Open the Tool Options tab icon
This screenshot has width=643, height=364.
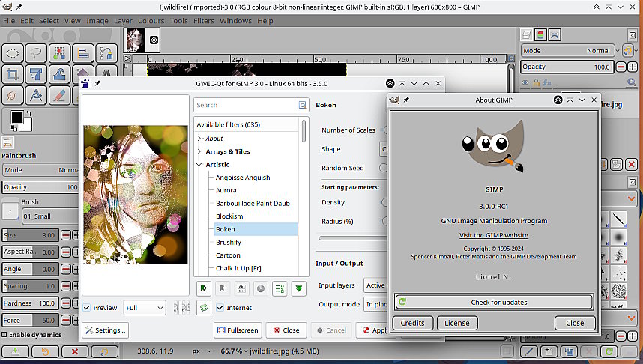coord(7,142)
